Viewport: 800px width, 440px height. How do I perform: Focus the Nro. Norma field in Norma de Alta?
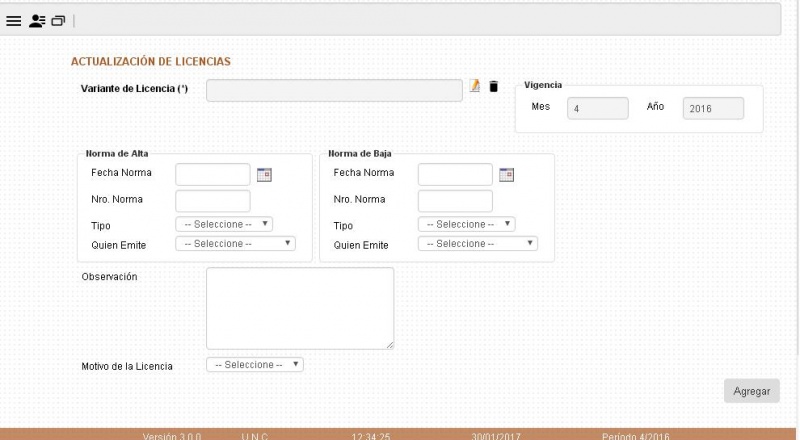pos(212,200)
